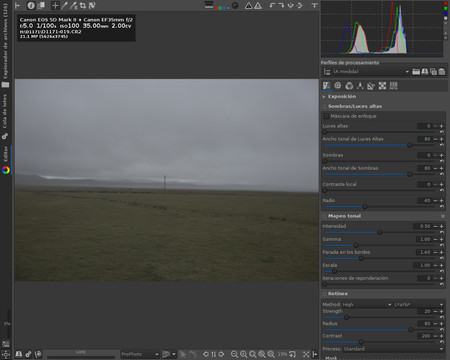The width and height of the screenshot is (450, 360).
Task: Toggle the image info overlay icon
Action: pos(31,5)
